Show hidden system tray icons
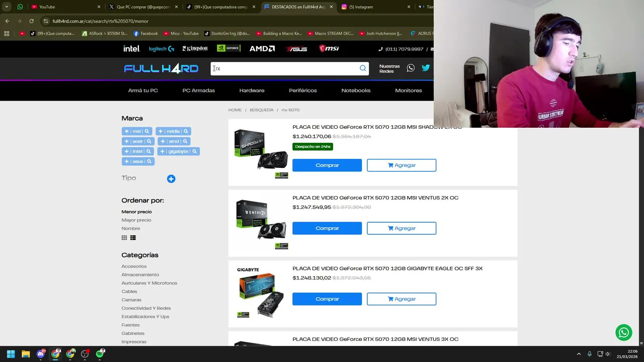This screenshot has height=362, width=644. (579, 354)
